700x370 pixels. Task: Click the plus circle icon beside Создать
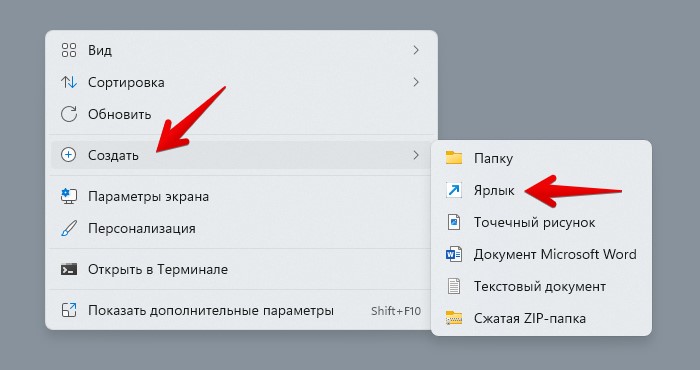(68, 155)
